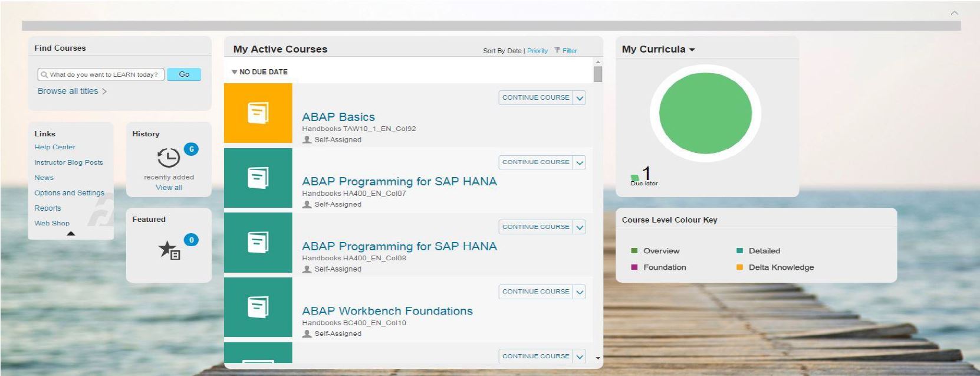Collapse the NO DUE DATE section
Image resolution: width=980 pixels, height=376 pixels.
(x=235, y=72)
